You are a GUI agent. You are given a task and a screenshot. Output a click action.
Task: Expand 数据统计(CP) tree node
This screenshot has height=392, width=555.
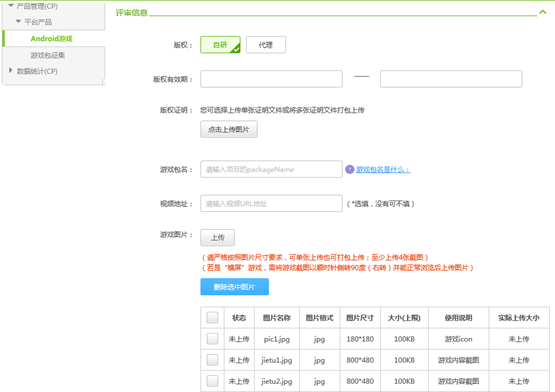(x=11, y=70)
